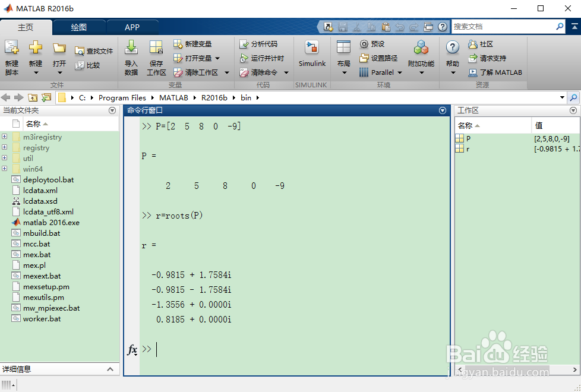Select worker.bat file
Image resolution: width=581 pixels, height=392 pixels.
tap(42, 319)
